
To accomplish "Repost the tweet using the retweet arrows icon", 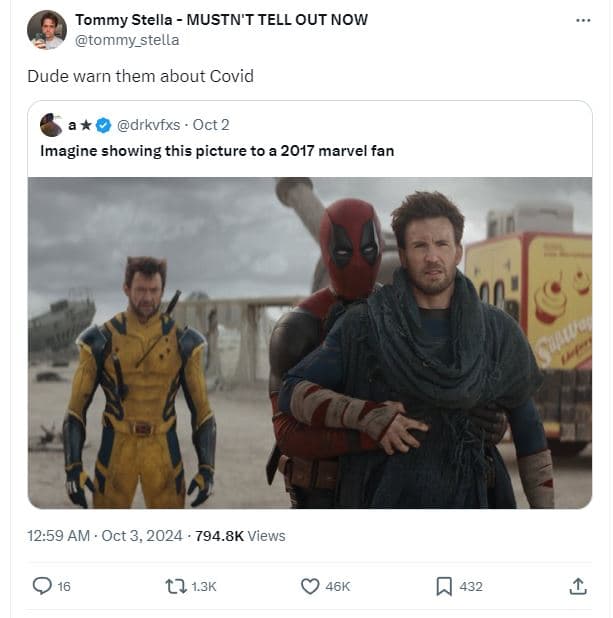I will click(x=177, y=586).
